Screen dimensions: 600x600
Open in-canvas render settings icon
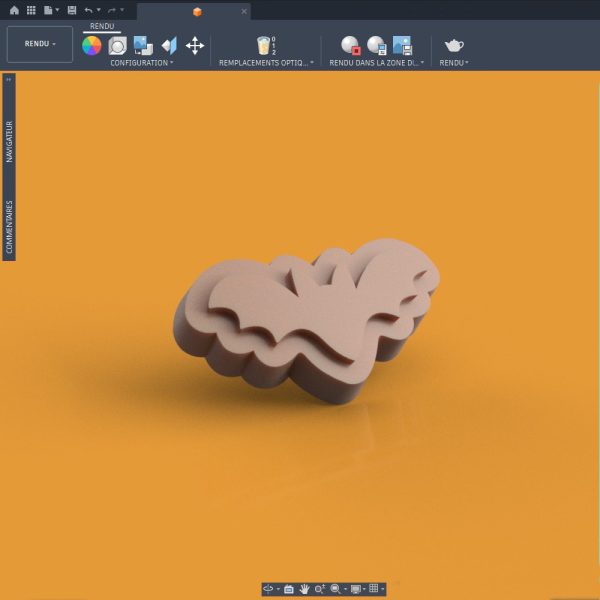377,46
